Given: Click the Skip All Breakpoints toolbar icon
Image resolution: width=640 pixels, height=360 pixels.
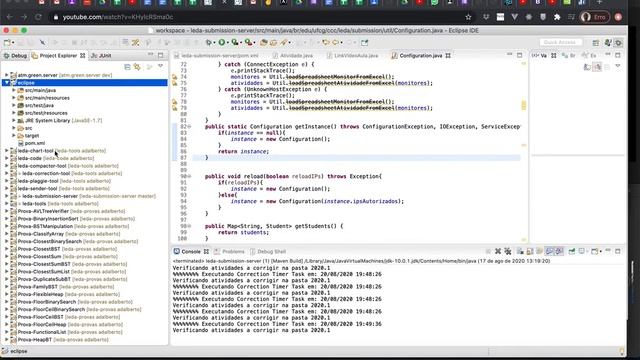Looking at the screenshot, I should (x=42, y=42).
